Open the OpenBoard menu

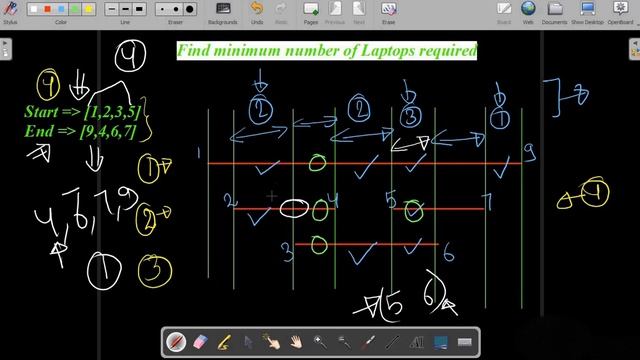point(620,13)
